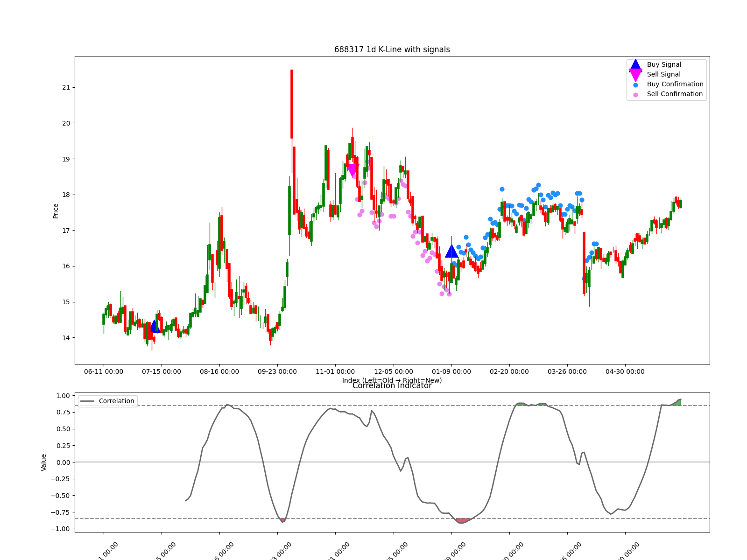Select the magenta sell triangle on the chart
This screenshot has width=747, height=560.
pyautogui.click(x=352, y=171)
